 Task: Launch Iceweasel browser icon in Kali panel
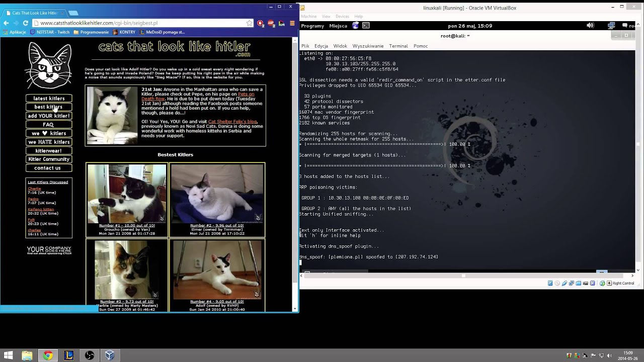356,26
